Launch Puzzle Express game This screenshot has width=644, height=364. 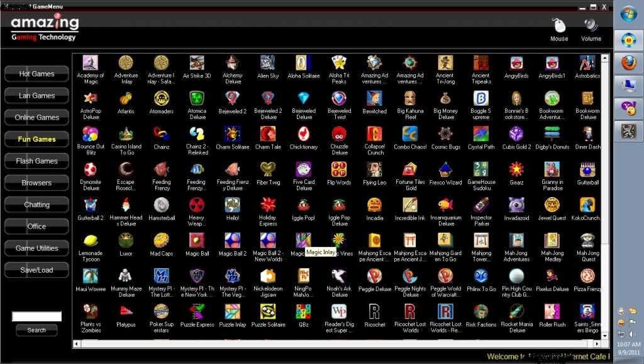click(197, 312)
